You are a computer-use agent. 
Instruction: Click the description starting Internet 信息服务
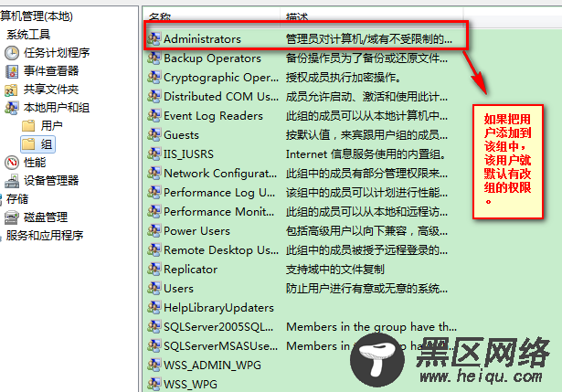[x=366, y=154]
